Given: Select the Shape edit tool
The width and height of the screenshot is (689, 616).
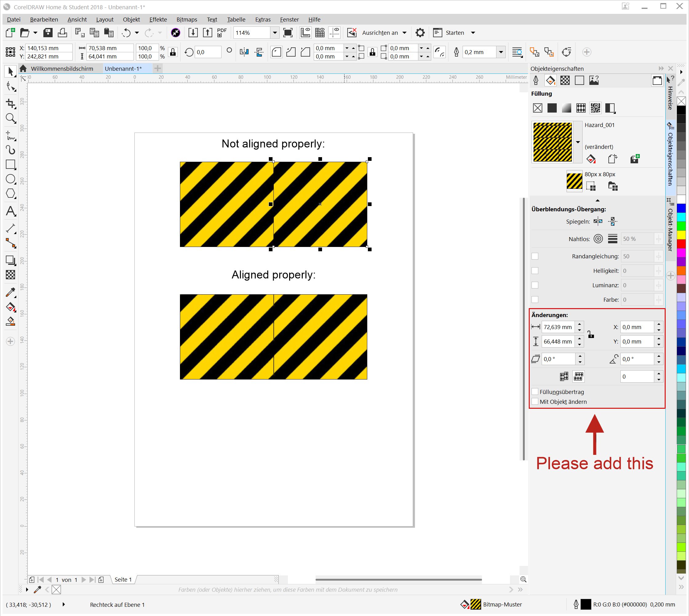Looking at the screenshot, I should click(10, 87).
